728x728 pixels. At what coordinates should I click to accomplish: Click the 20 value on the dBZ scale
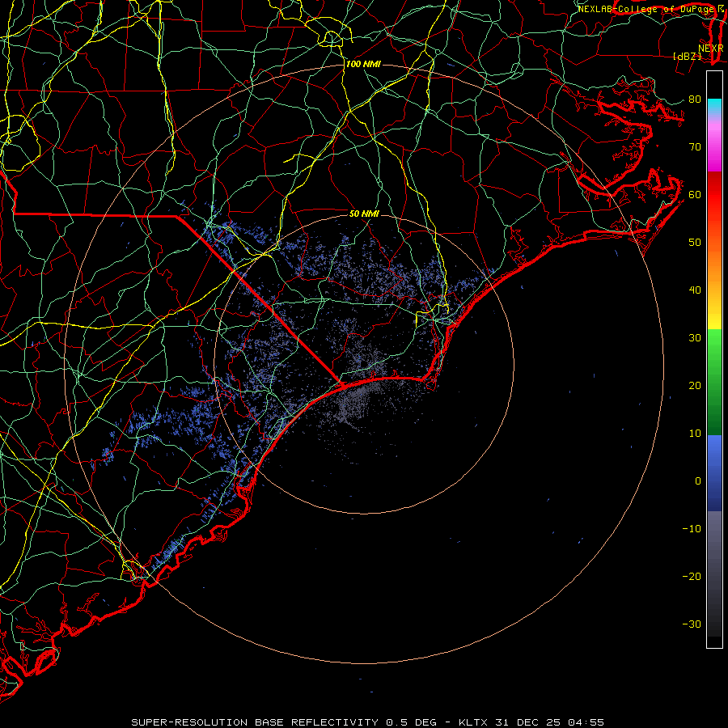tap(695, 386)
